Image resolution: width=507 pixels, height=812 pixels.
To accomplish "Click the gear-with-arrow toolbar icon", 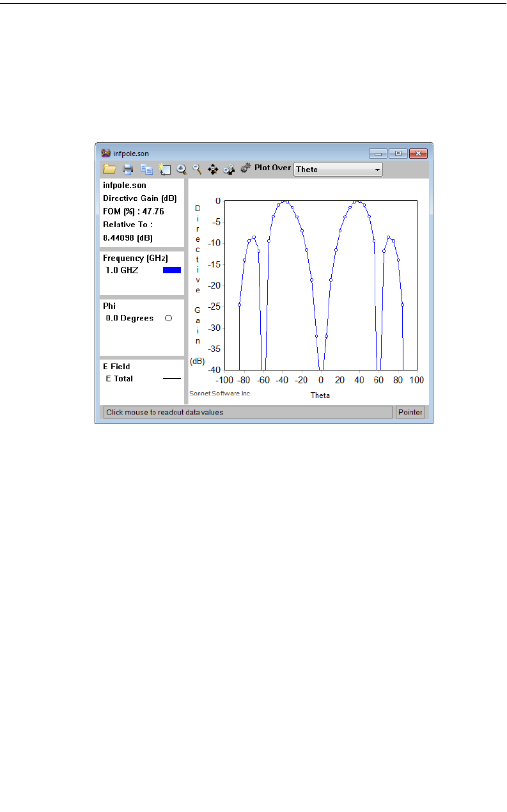I will pyautogui.click(x=229, y=170).
